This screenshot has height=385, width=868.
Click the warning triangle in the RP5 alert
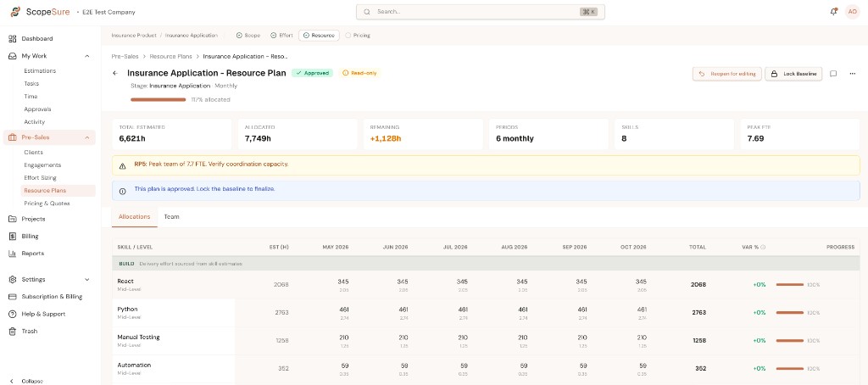click(123, 165)
